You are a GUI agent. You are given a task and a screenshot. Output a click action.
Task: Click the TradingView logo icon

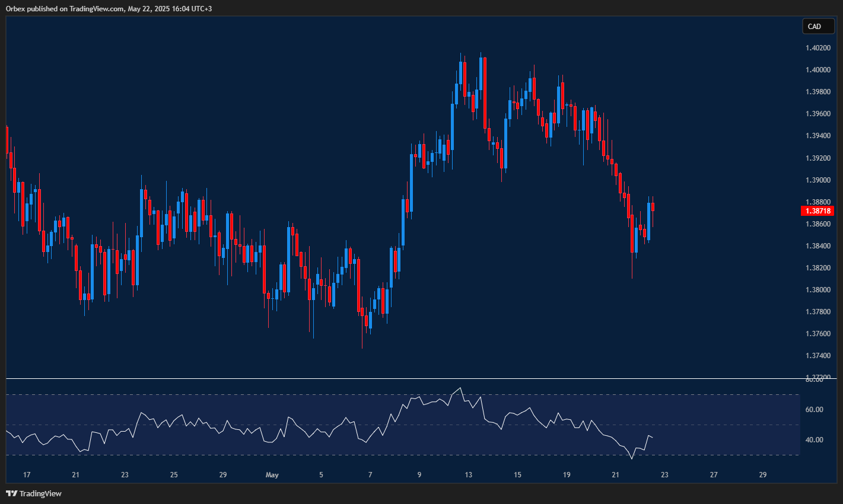coord(11,493)
